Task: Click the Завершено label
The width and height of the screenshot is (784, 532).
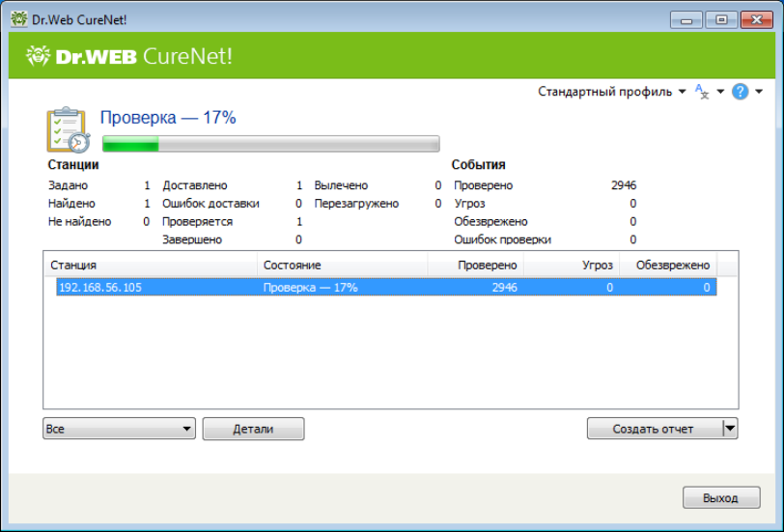Action: tap(192, 239)
